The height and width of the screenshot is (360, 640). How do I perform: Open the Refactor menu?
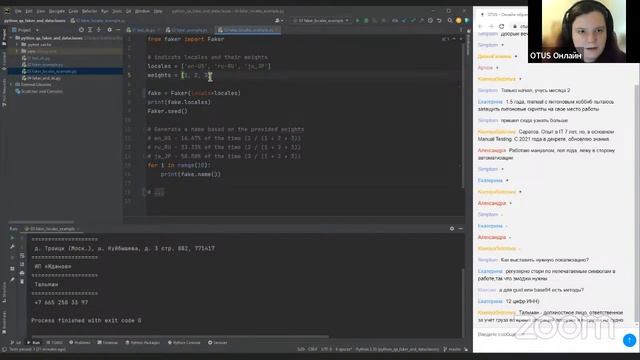coord(89,11)
